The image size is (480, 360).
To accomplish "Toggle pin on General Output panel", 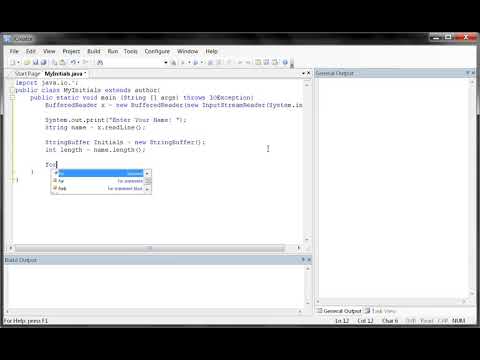I will [467, 73].
